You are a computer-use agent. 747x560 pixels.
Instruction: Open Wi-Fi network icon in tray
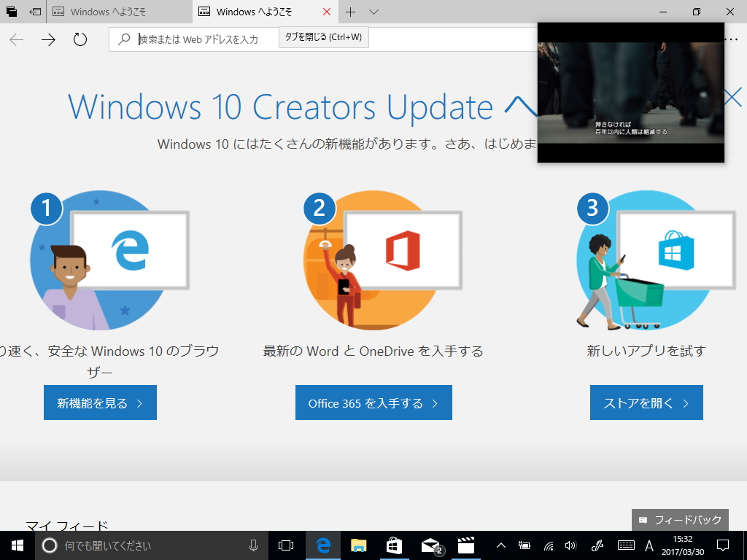click(549, 545)
